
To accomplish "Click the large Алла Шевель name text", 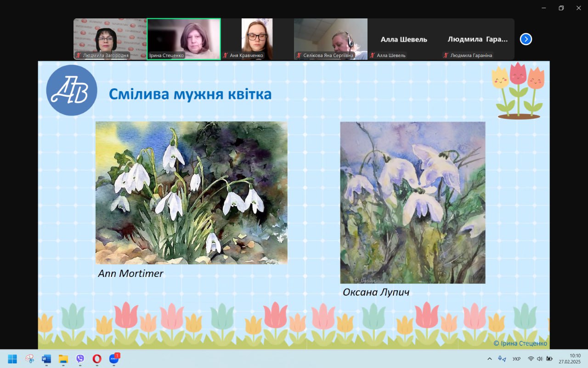I will (x=404, y=40).
